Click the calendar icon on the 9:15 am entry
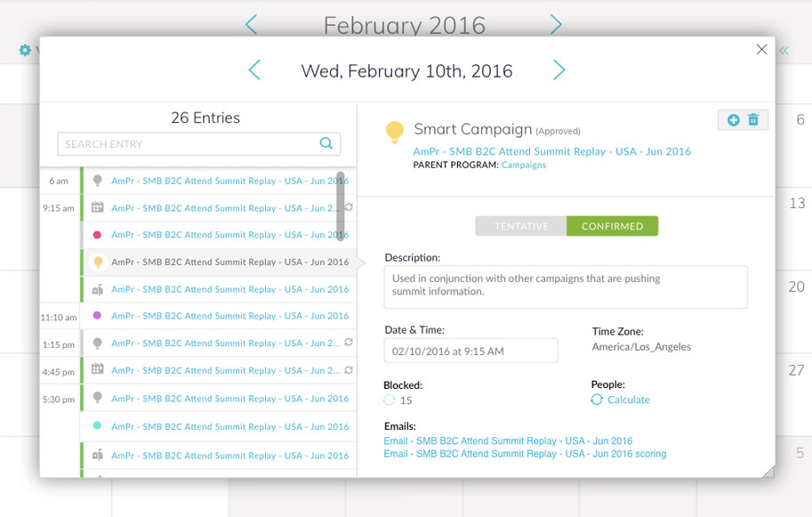 pos(98,207)
